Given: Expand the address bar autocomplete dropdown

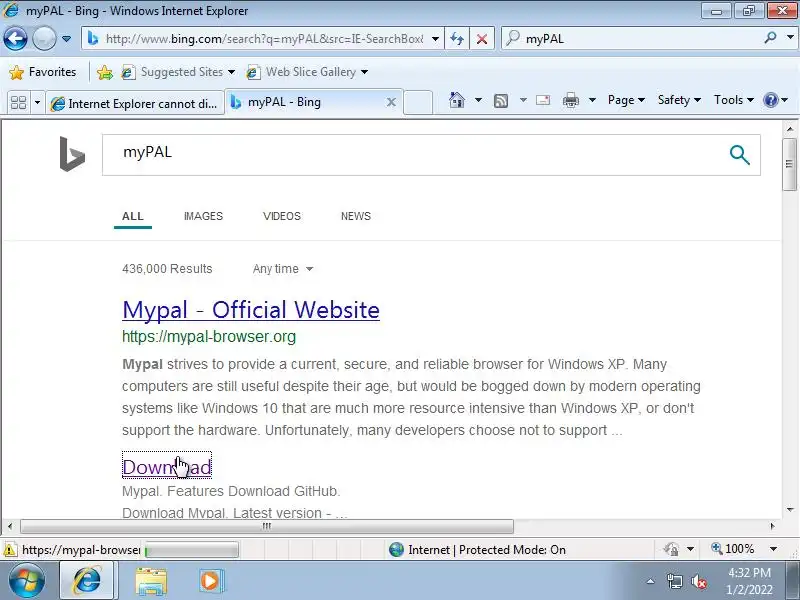Looking at the screenshot, I should click(x=435, y=39).
